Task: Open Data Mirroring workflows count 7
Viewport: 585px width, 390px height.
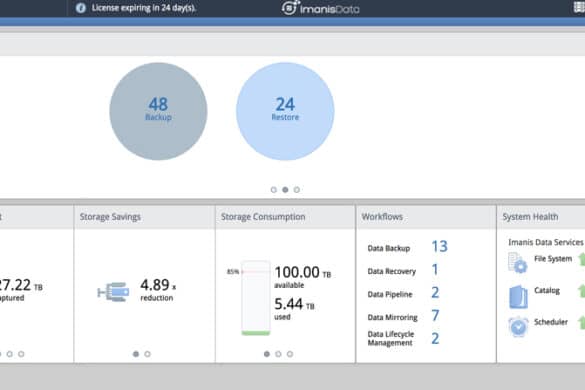Action: (x=435, y=316)
